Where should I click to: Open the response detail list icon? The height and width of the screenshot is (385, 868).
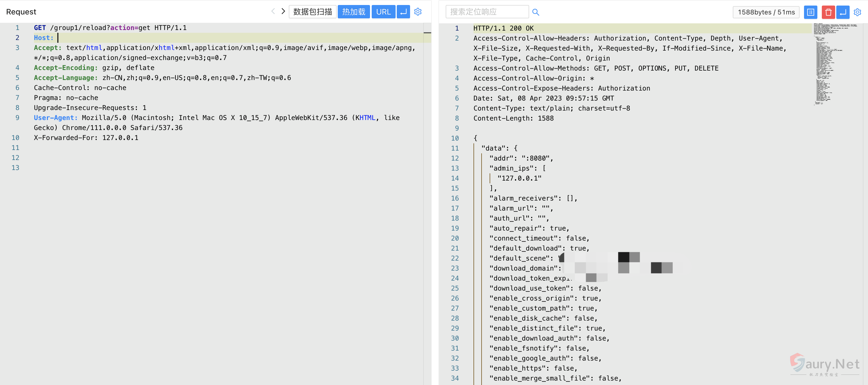[x=810, y=12]
